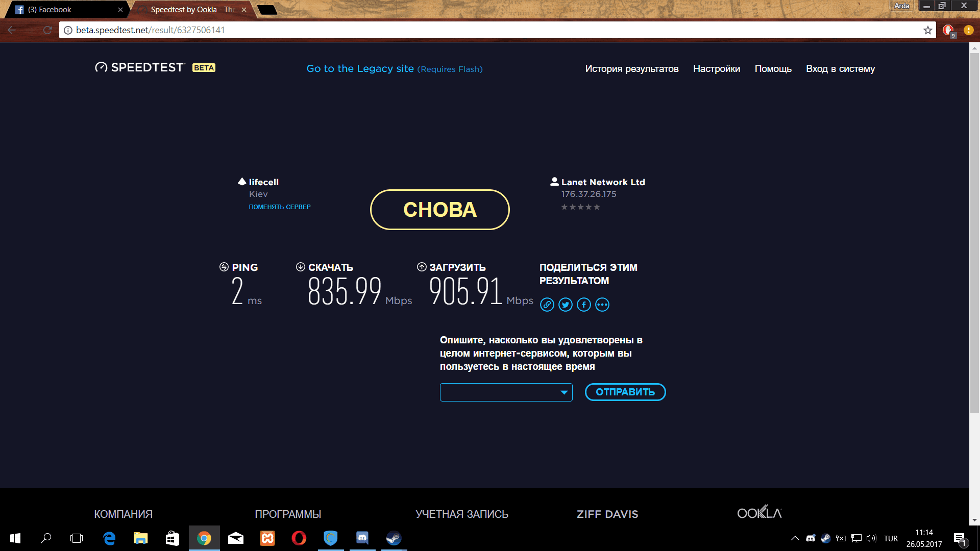Viewport: 980px width, 551px height.
Task: Launch Opera browser from taskbar
Action: (x=299, y=538)
